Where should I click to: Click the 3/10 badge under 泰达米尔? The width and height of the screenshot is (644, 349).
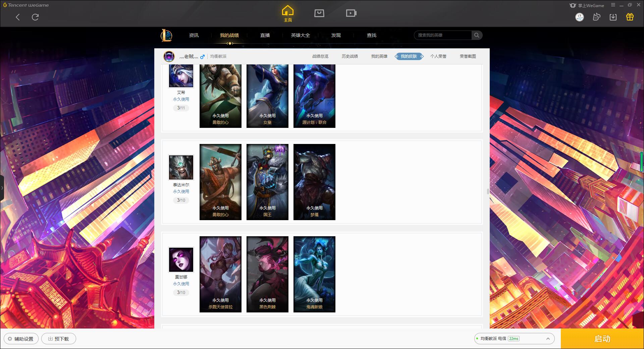(x=181, y=200)
